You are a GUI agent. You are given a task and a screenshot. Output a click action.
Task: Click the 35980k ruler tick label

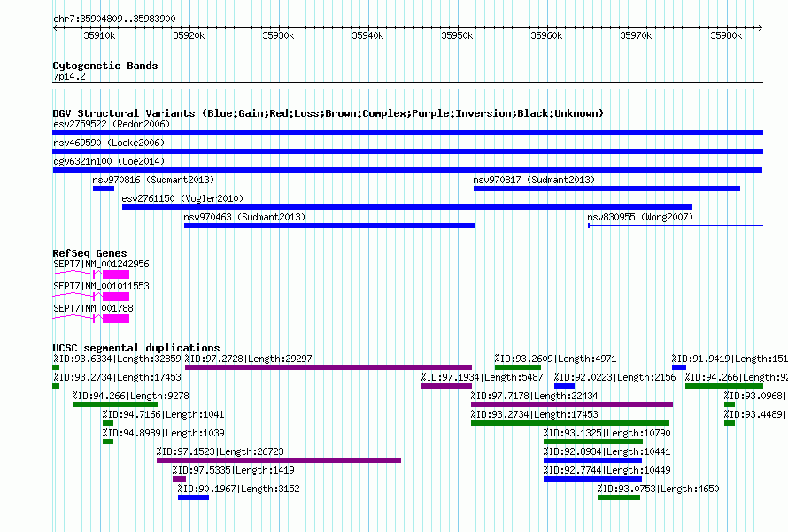pyautogui.click(x=726, y=35)
